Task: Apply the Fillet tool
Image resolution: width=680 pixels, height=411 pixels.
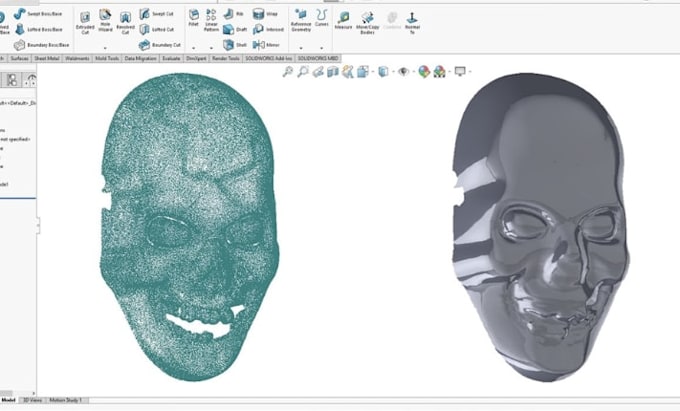Action: pyautogui.click(x=193, y=18)
